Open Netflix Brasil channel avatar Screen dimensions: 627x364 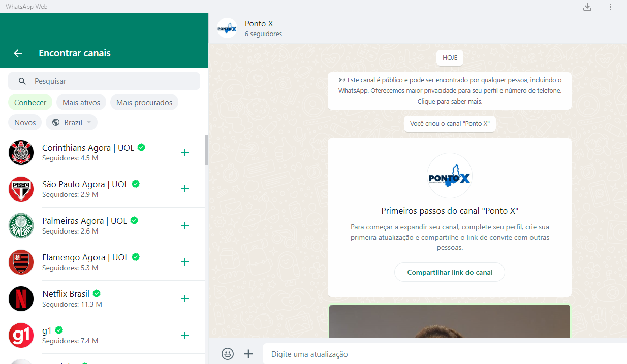tap(21, 299)
